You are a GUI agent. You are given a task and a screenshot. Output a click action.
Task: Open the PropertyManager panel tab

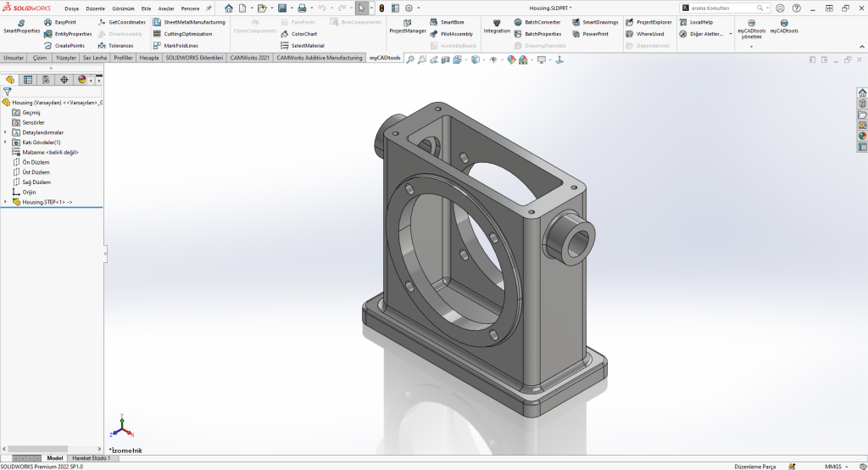point(28,80)
